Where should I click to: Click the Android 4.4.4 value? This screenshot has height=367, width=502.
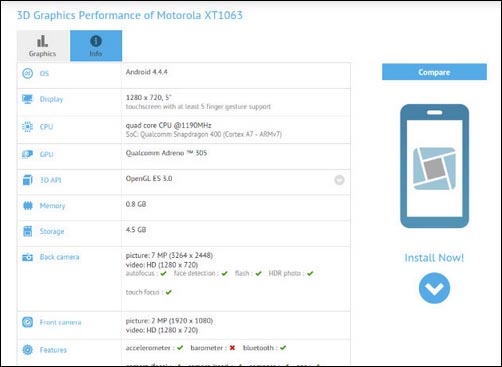tap(147, 72)
